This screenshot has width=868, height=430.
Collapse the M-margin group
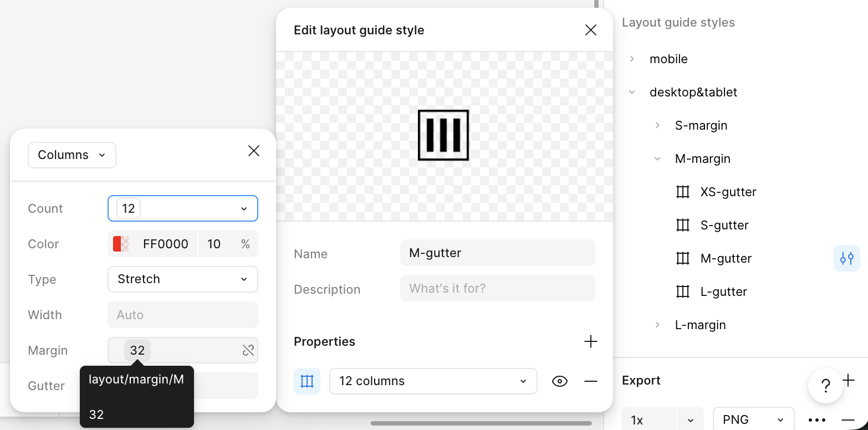point(657,158)
